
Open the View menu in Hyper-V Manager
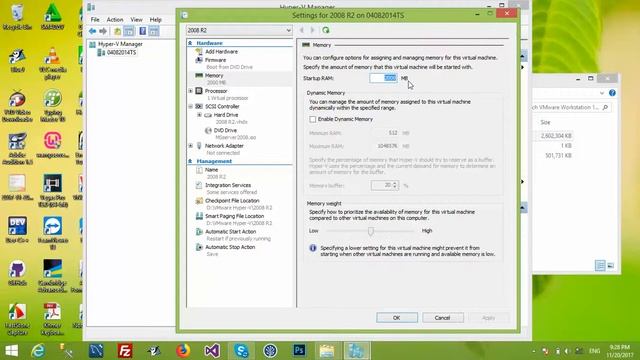[x=136, y=20]
